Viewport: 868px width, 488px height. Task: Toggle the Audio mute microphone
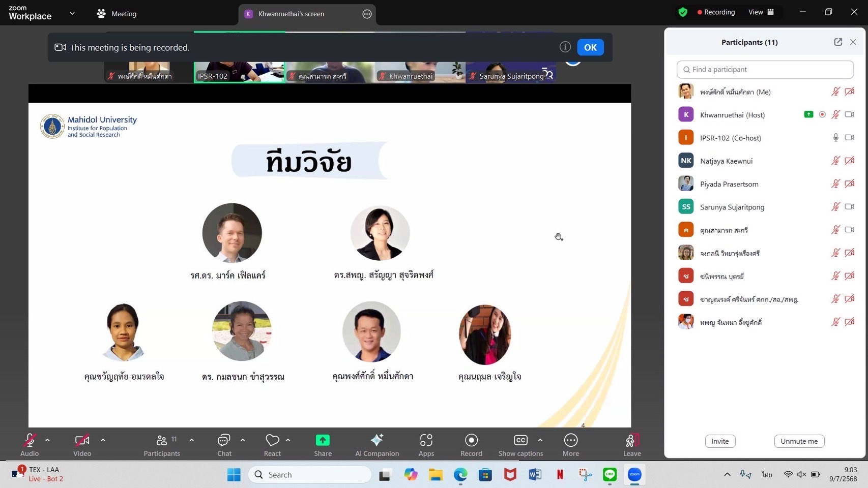[30, 440]
